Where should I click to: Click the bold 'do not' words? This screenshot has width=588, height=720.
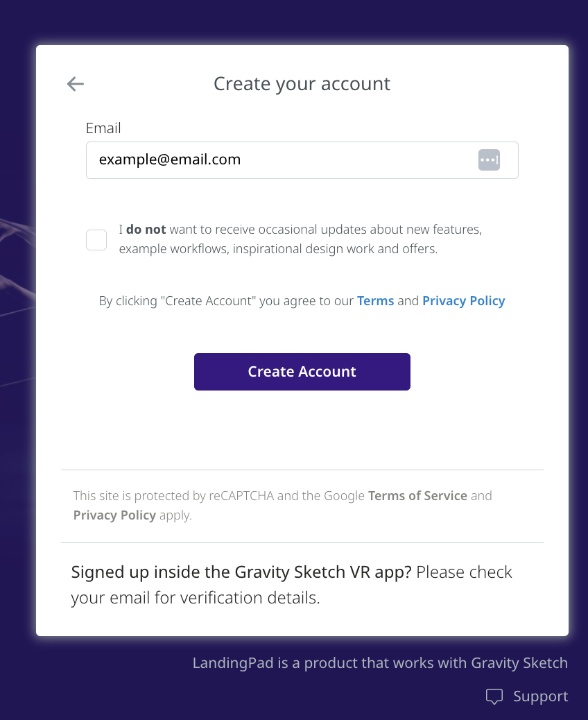146,229
